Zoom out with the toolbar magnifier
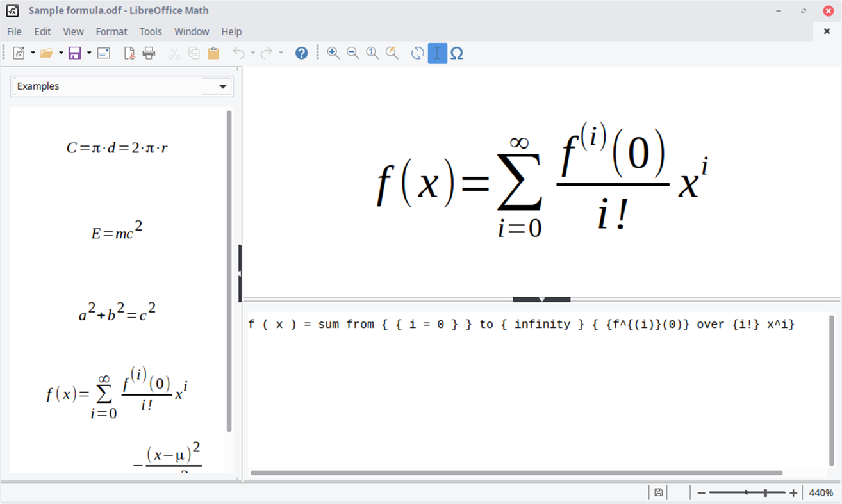Viewport: 842px width, 504px height. [x=352, y=53]
